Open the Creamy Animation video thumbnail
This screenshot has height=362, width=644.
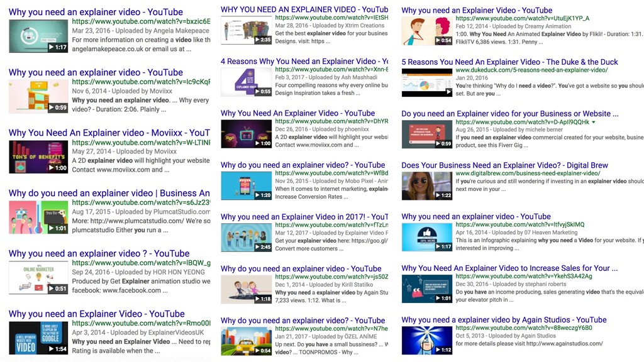(427, 31)
